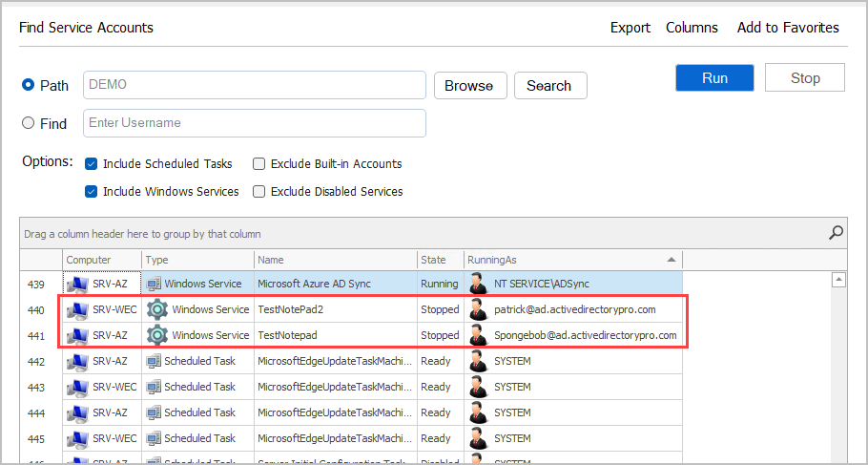868x465 pixels.
Task: Click computer icon in row 439
Action: [x=77, y=284]
